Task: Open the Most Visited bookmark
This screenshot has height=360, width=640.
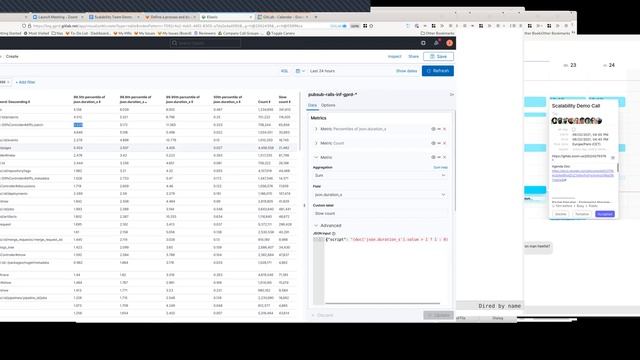Action: (x=37, y=33)
